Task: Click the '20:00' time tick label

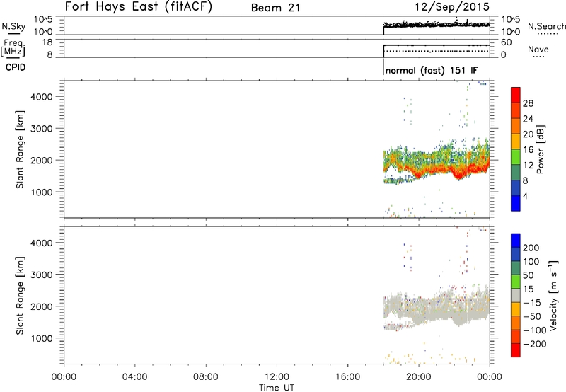Action: (x=419, y=377)
